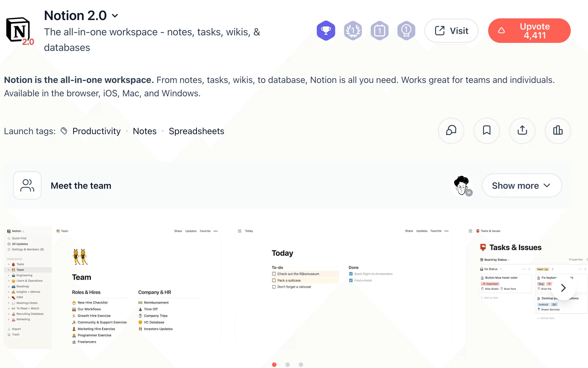Open the Notes launch tag
Screen dimensions: 588x368
pyautogui.click(x=145, y=131)
